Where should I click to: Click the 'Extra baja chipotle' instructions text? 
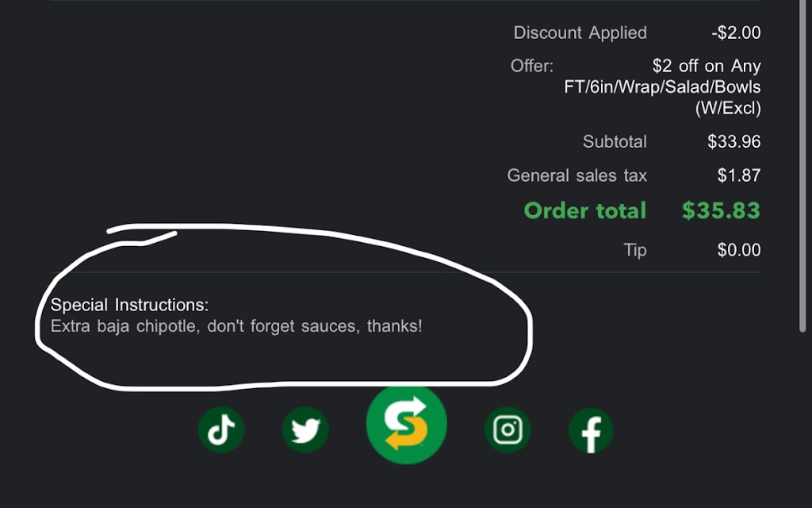(x=236, y=325)
